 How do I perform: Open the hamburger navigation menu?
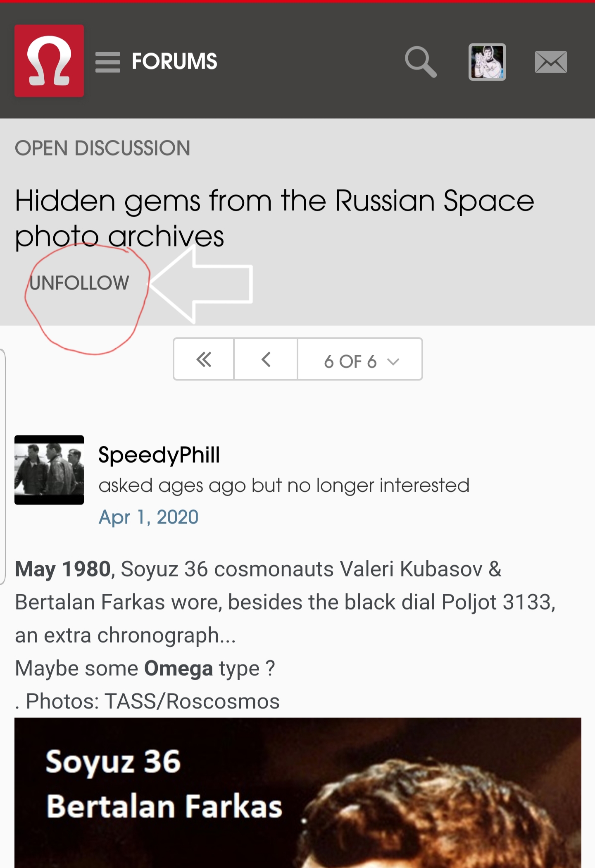108,62
